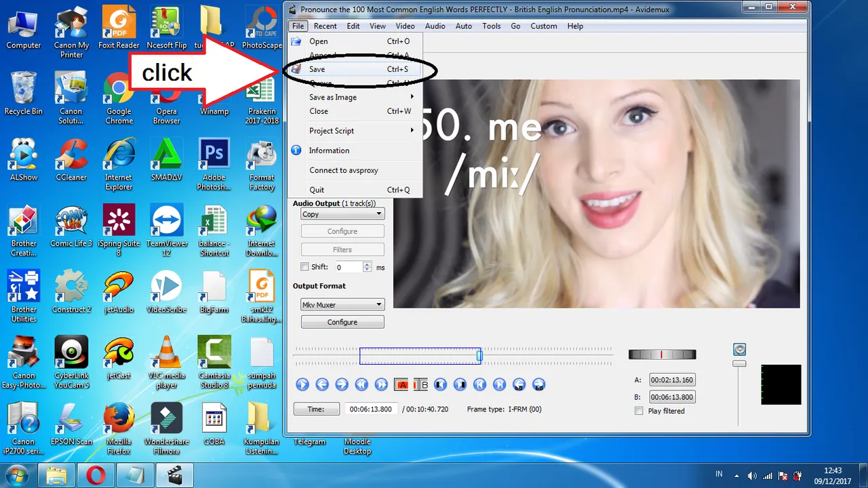The height and width of the screenshot is (488, 868).
Task: Toggle the Shift checkbox under Audio Output
Action: click(x=304, y=267)
